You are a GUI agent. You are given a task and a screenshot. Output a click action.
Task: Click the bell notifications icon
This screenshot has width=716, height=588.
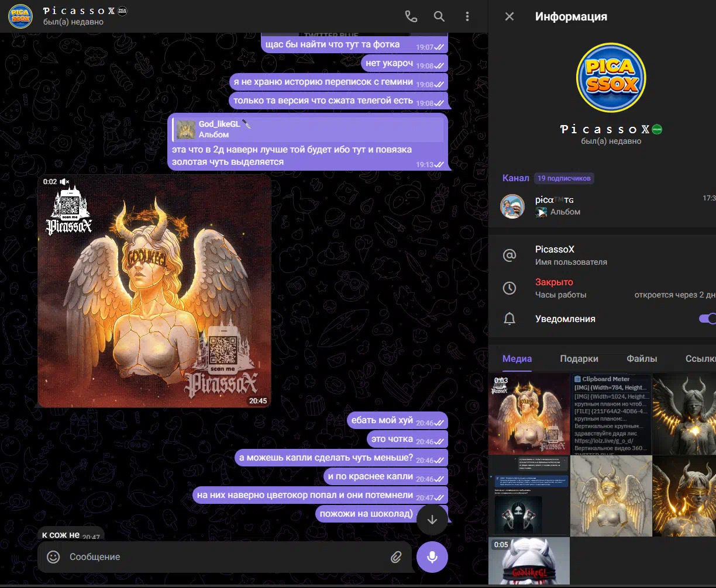click(x=510, y=319)
